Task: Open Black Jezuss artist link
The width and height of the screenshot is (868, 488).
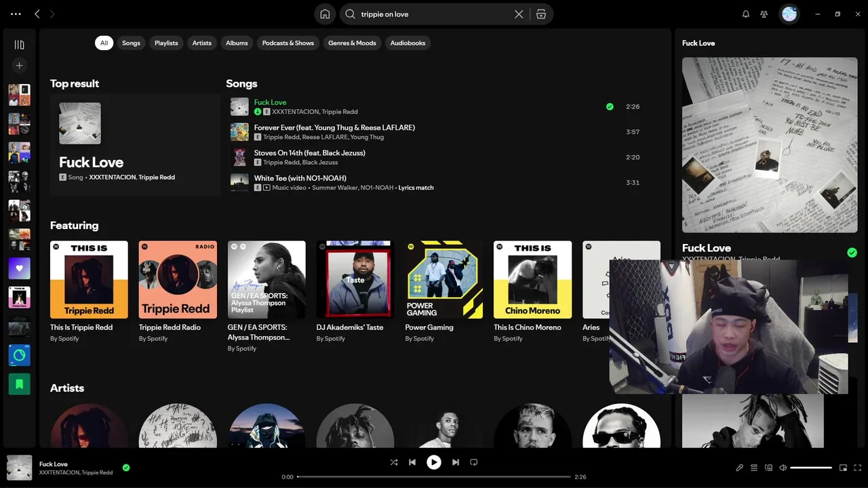Action: 320,163
